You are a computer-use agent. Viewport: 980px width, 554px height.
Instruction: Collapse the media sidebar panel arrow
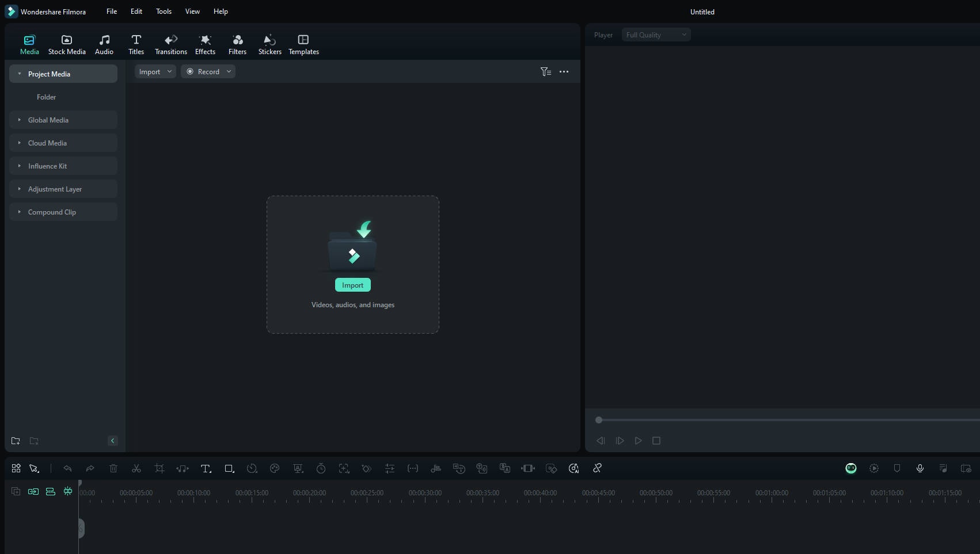(x=113, y=441)
